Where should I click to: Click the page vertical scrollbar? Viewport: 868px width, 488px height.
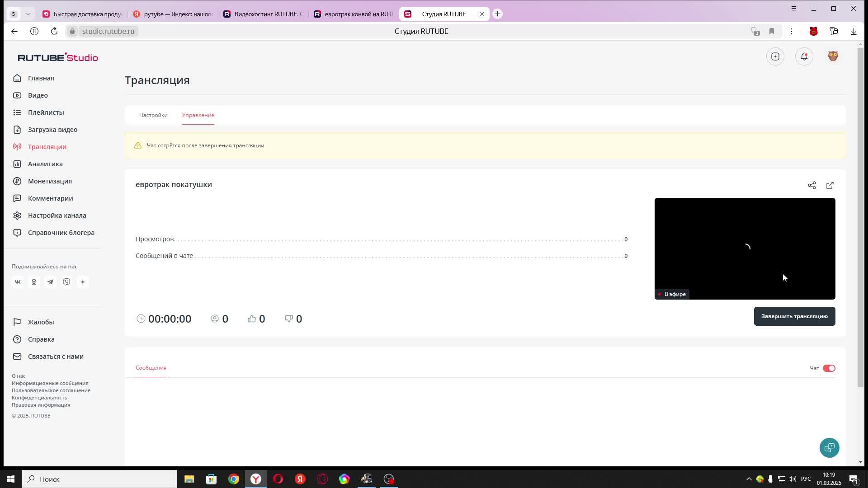(860, 217)
